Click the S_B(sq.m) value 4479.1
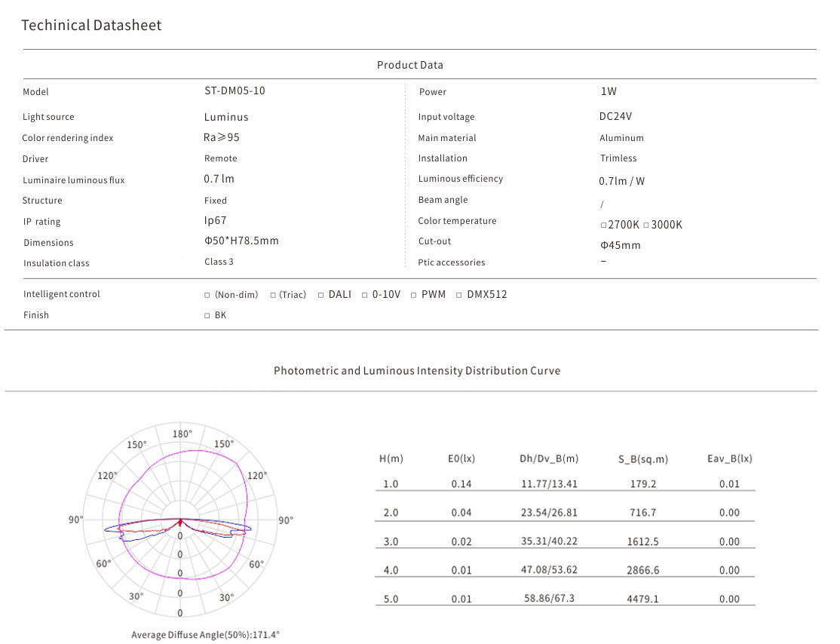Viewport: 840px width, 644px height. click(x=642, y=600)
